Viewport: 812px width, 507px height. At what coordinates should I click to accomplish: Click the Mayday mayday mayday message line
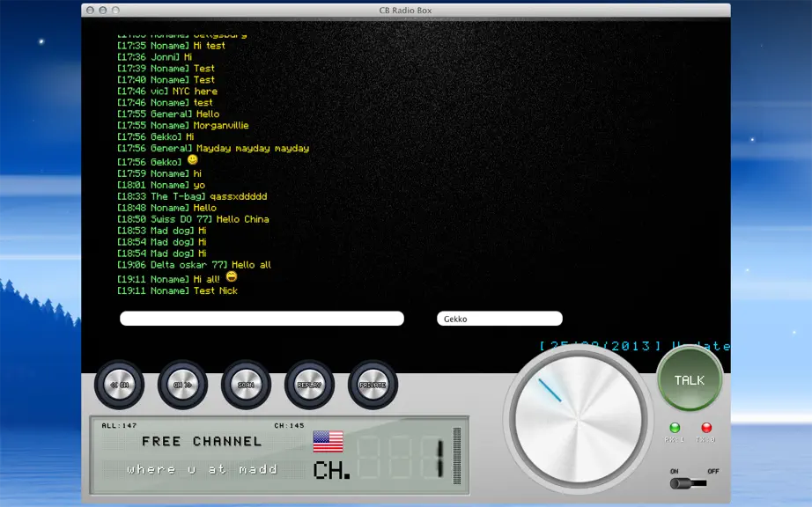pos(213,149)
